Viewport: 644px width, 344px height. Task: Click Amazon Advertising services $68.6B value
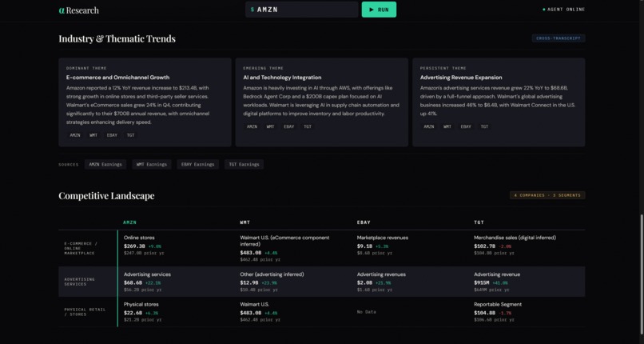tap(133, 282)
